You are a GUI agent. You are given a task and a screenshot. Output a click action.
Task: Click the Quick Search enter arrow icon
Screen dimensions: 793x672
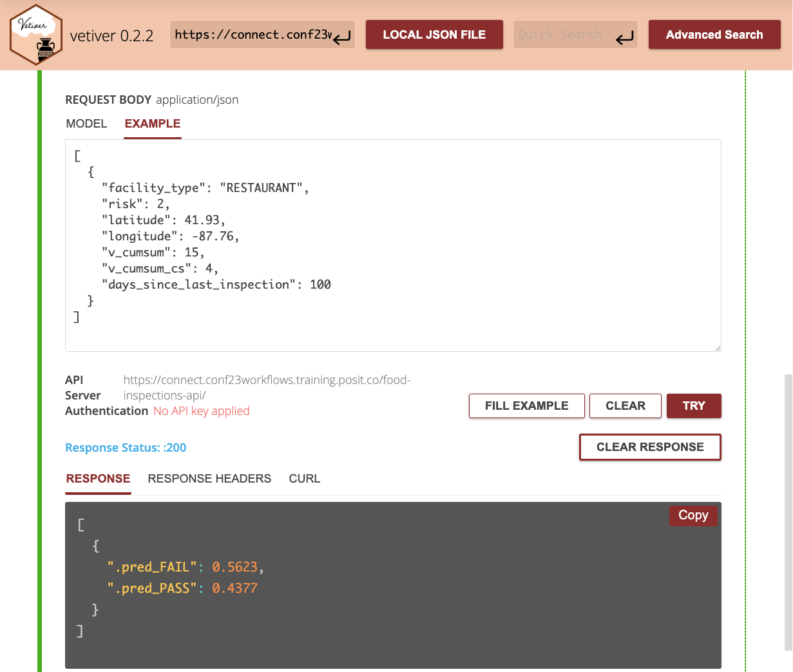[x=624, y=38]
